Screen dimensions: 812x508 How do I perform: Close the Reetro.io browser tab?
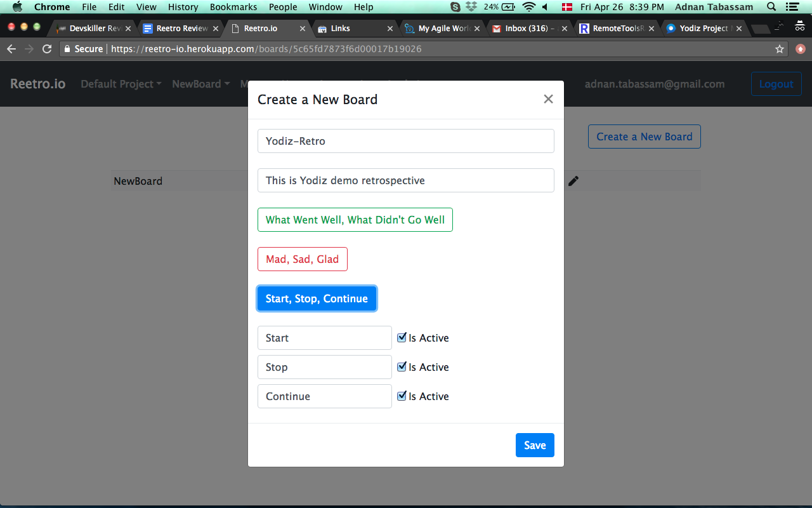pyautogui.click(x=303, y=29)
